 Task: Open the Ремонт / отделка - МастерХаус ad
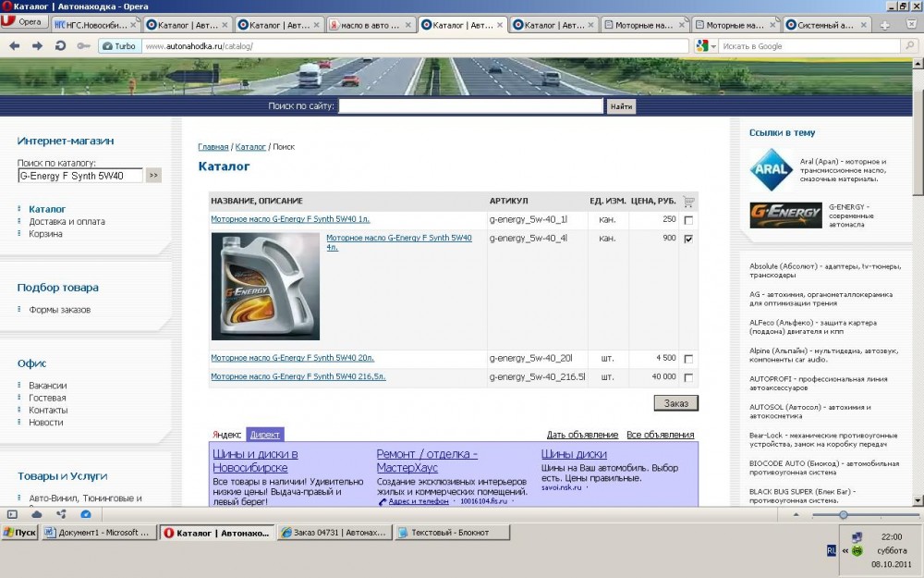point(427,461)
